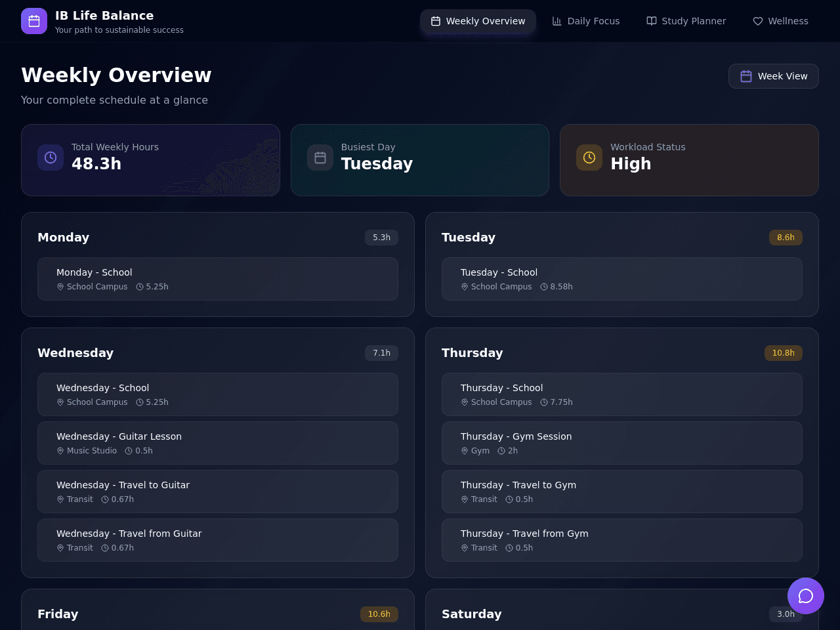Click the Wednesday day heading

(75, 353)
